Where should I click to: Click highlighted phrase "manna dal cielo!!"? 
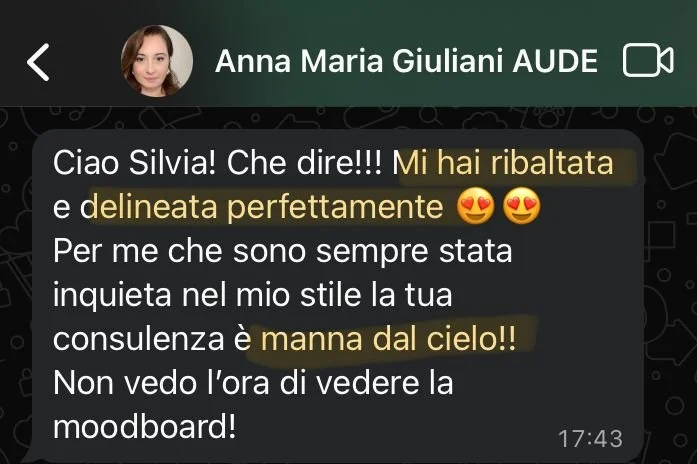point(389,340)
